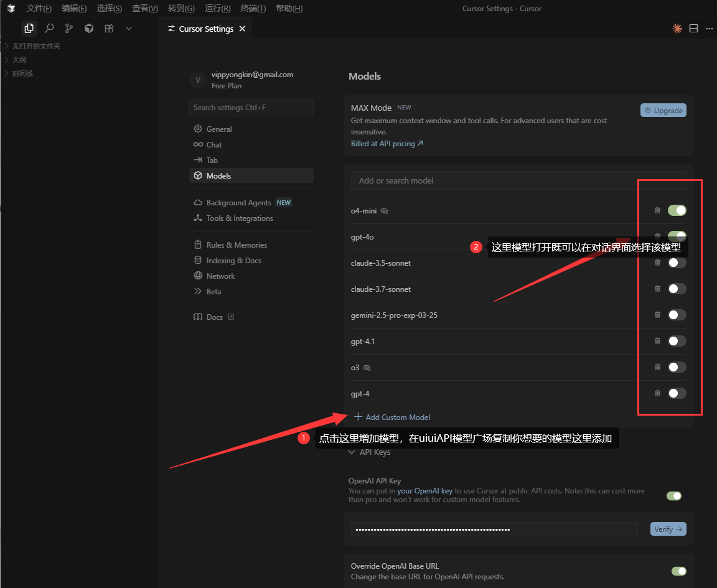717x588 pixels.
Task: Open Indexing & Docs settings
Action: click(x=251, y=260)
